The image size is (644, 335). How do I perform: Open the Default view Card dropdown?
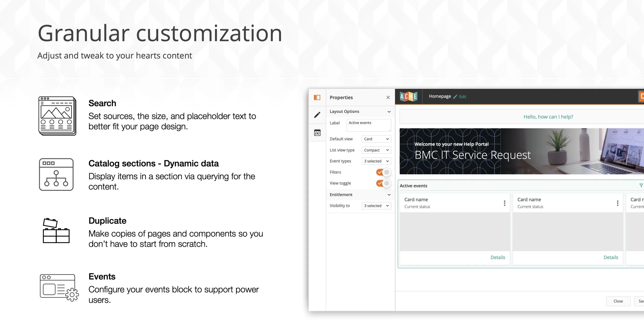376,139
